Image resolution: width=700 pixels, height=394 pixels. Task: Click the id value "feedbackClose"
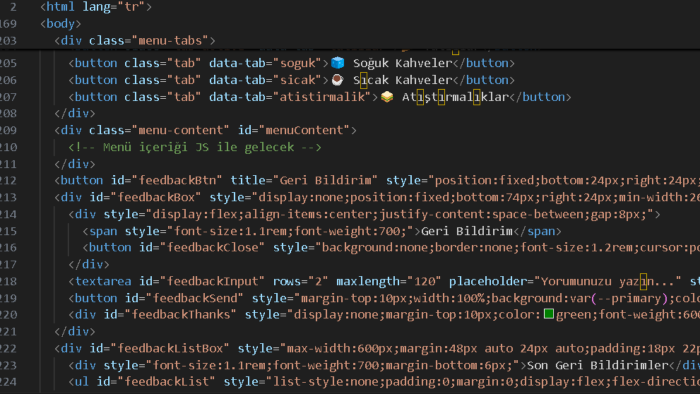(212, 247)
